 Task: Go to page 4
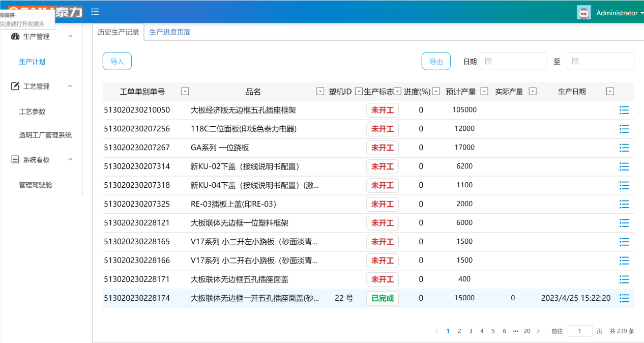(482, 331)
